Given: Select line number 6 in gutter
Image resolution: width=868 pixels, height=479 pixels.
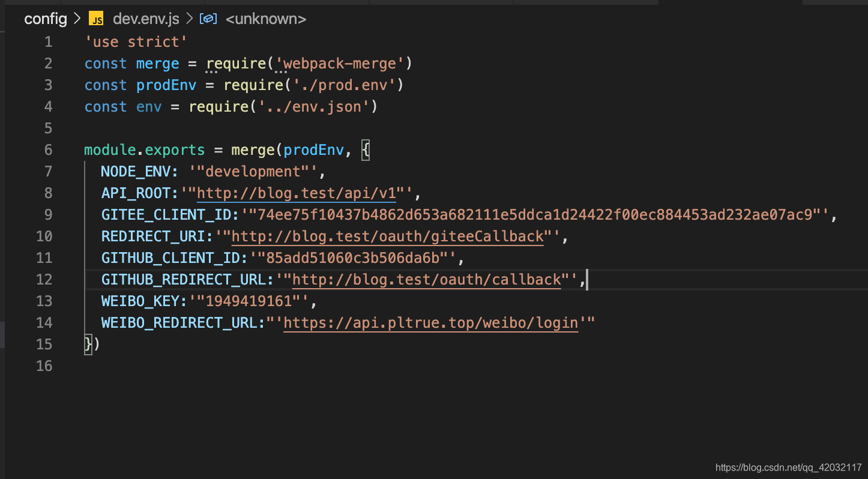Looking at the screenshot, I should pos(48,150).
